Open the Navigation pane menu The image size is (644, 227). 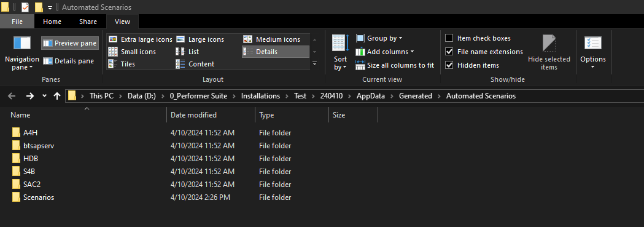point(21,53)
